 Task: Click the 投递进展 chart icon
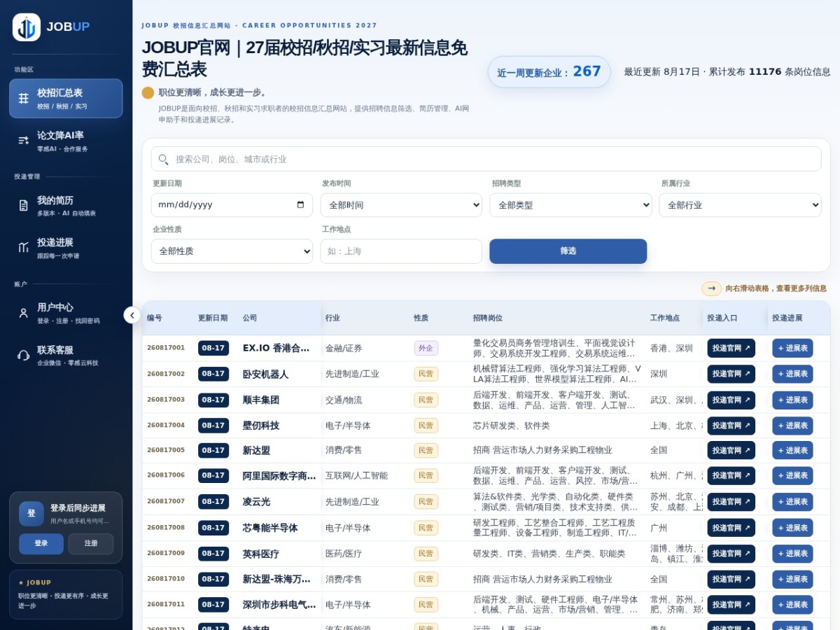[24, 247]
